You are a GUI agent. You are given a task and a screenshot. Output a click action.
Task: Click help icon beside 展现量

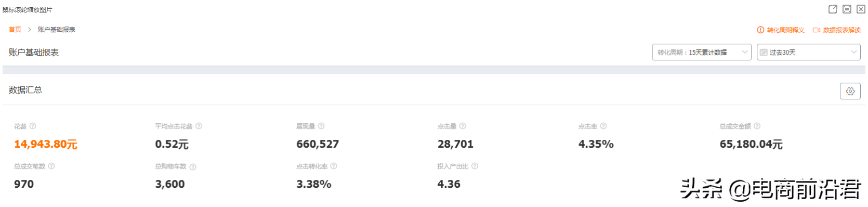(x=321, y=126)
